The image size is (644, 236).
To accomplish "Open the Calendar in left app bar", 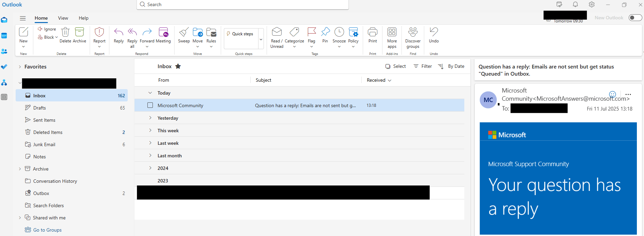I will point(4,36).
